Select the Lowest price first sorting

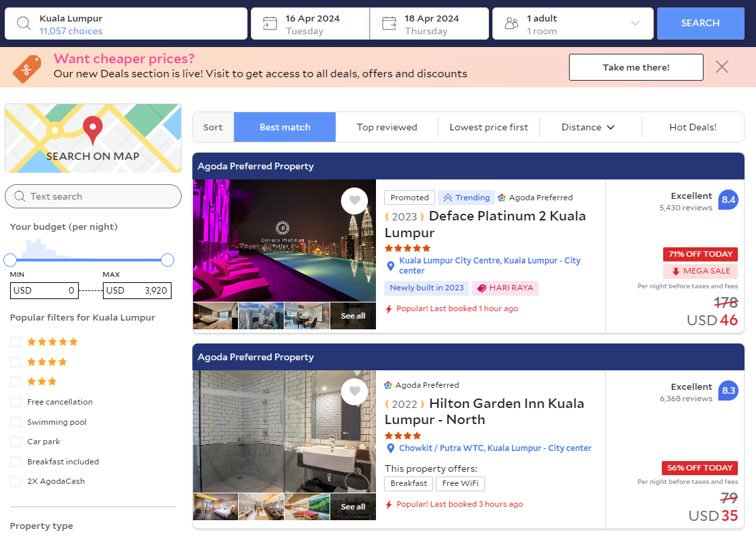click(489, 127)
